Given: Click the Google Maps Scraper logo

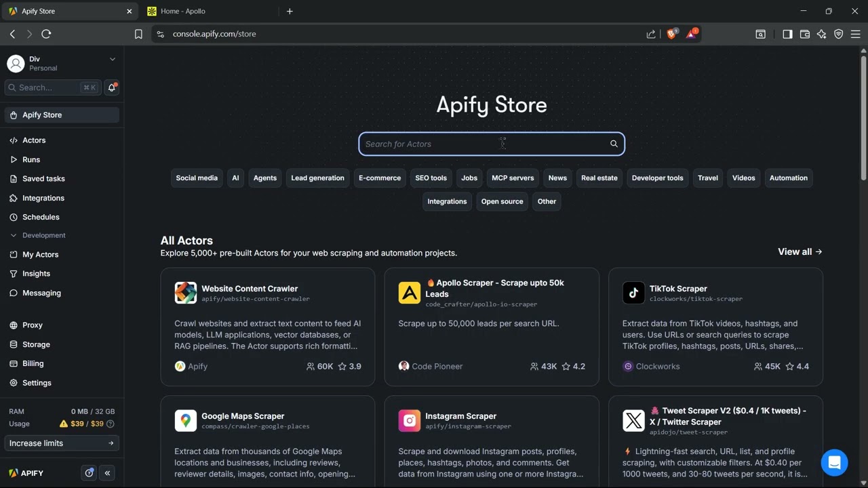Looking at the screenshot, I should click(185, 420).
